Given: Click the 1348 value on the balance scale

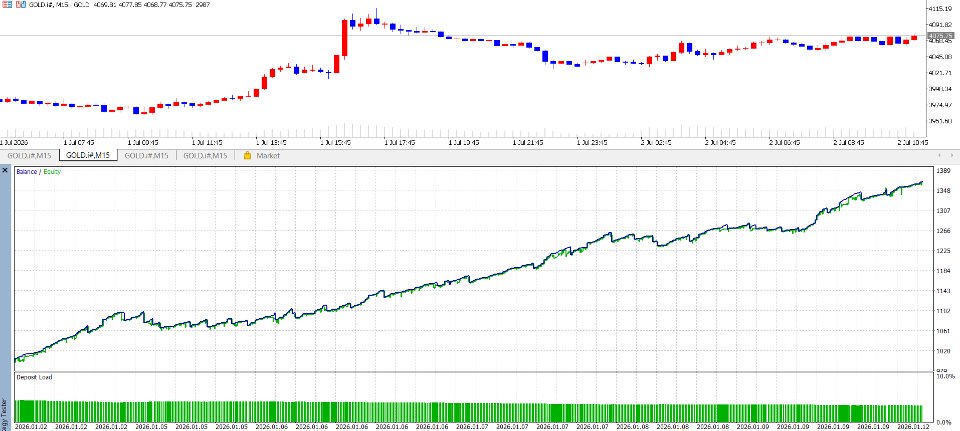Looking at the screenshot, I should click(x=943, y=190).
